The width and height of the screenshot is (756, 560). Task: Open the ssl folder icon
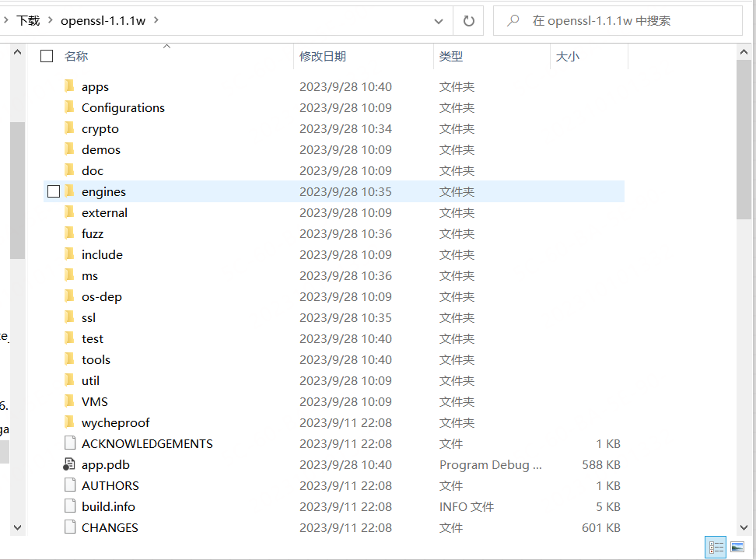(69, 317)
